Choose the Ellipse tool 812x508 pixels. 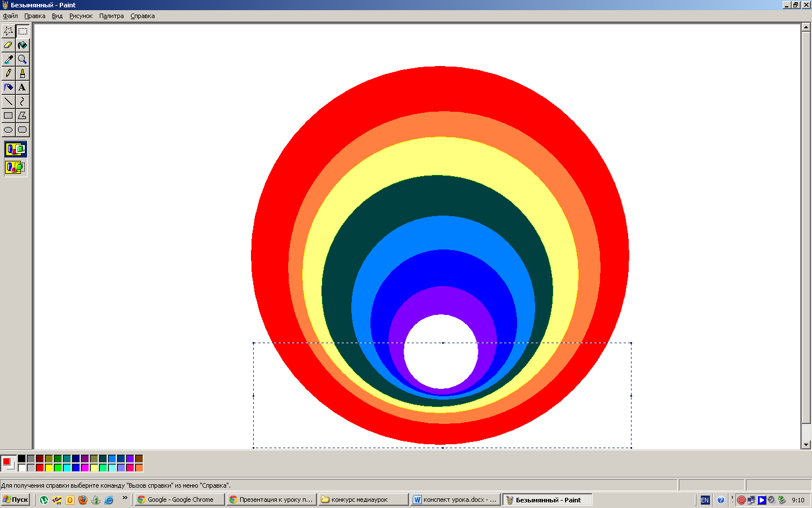(8, 130)
